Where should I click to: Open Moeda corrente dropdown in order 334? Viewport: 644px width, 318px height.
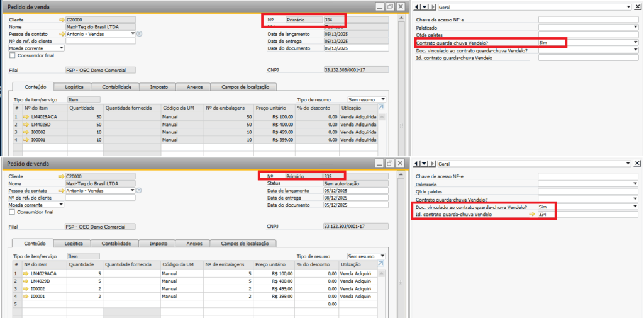(x=62, y=48)
